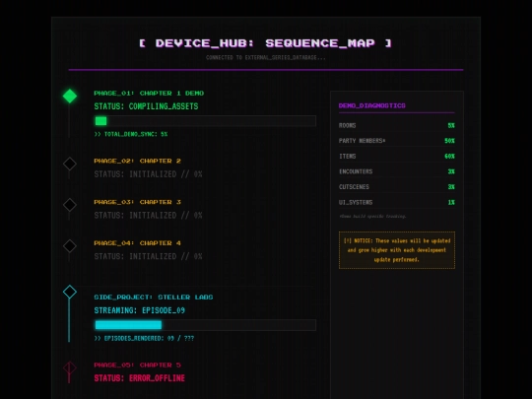
Task: Select the CUTSCENES row label
Action: (x=354, y=187)
